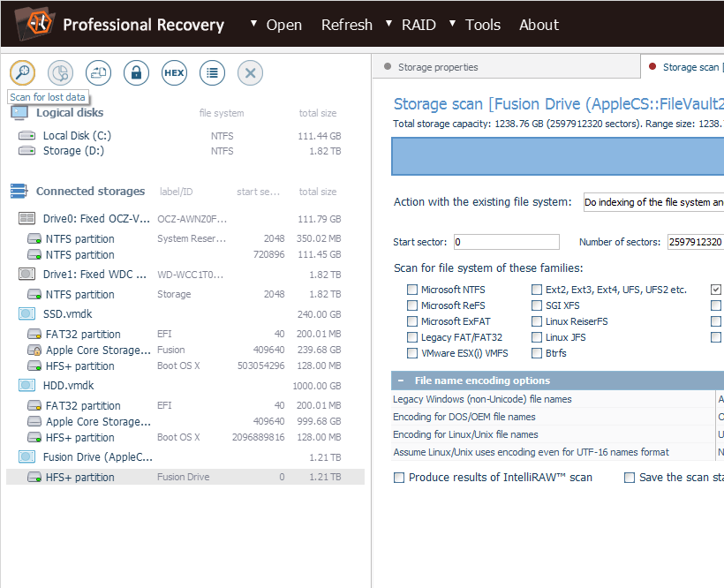Click About in the top menu
The height and width of the screenshot is (588, 724).
[539, 25]
